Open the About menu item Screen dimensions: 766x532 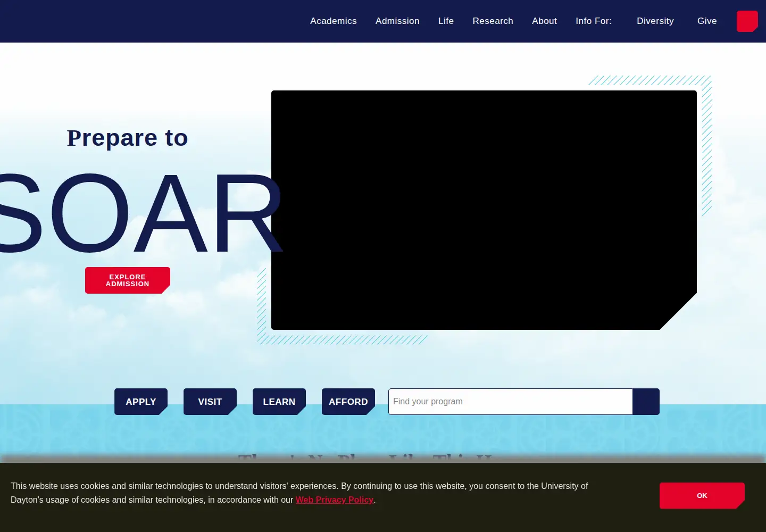[x=544, y=21]
